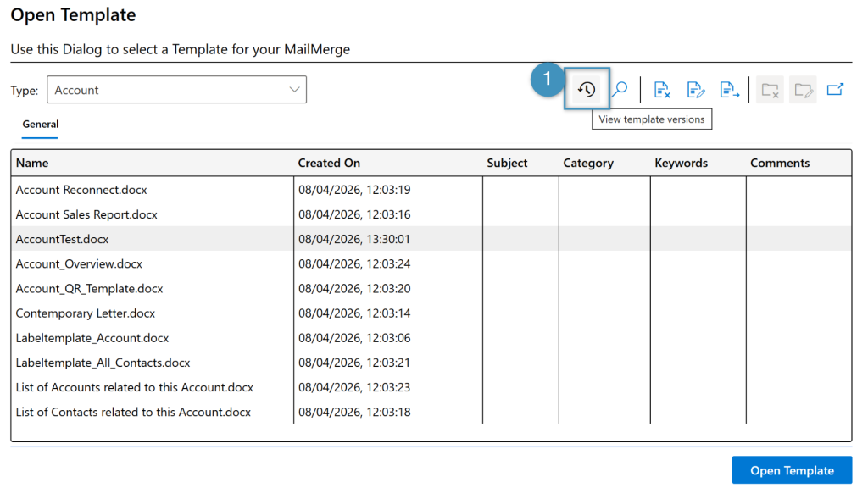Pick the Labeltemplate_All_Contacts.docx template
This screenshot has width=868, height=488.
pyautogui.click(x=103, y=363)
